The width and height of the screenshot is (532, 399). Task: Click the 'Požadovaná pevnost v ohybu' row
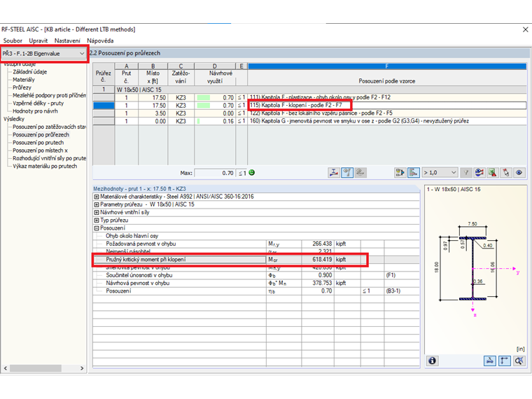(x=256, y=244)
